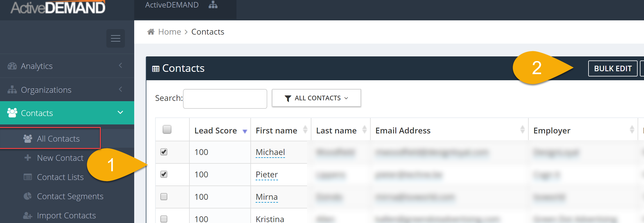Collapse the Contacts sidebar section chevron

[120, 113]
